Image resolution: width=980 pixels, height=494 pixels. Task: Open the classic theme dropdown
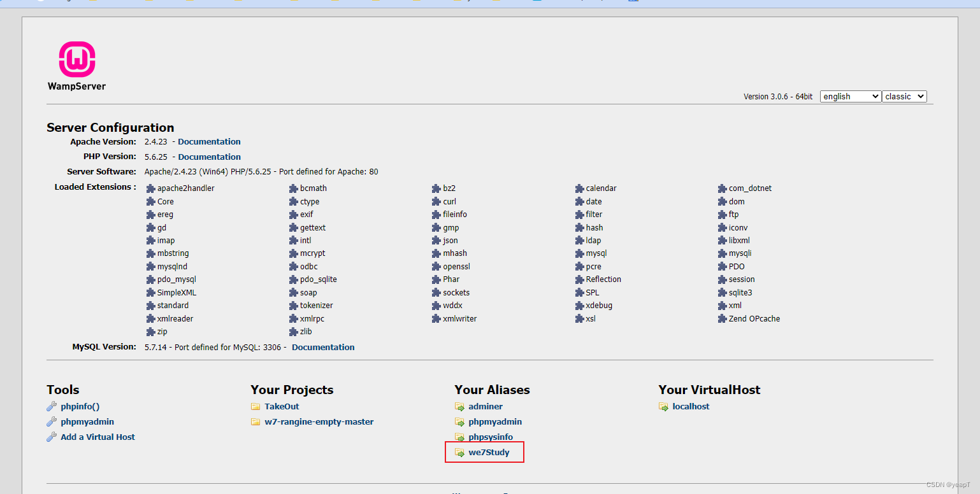(x=905, y=96)
